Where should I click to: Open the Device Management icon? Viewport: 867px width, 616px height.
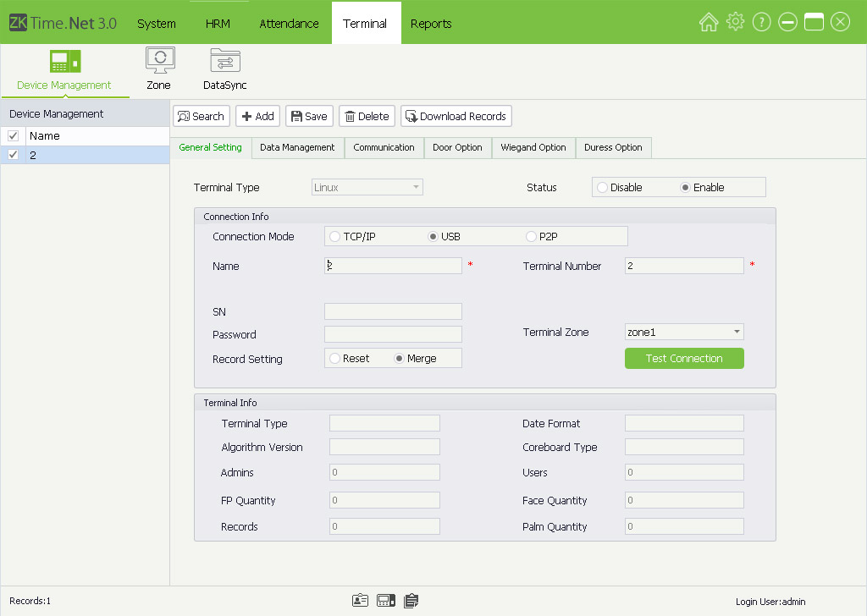[x=64, y=62]
